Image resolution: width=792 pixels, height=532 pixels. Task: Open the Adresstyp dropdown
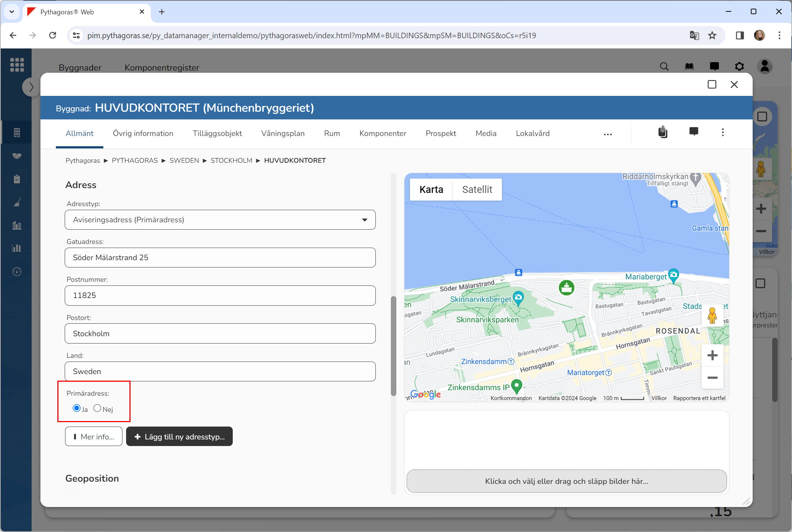220,220
